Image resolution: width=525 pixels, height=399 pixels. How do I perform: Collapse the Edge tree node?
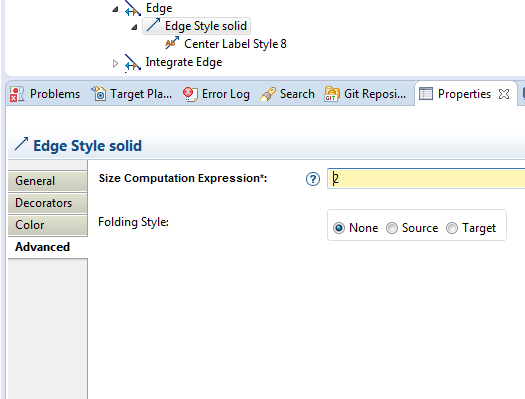116,9
